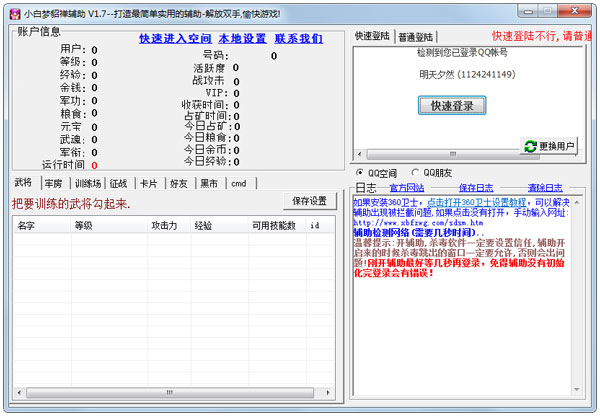
Task: Go to the cmd tab
Action: click(x=238, y=183)
